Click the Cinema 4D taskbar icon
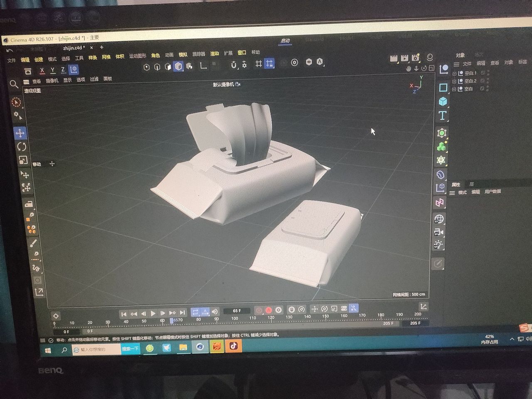This screenshot has width=532, height=399. 200,347
